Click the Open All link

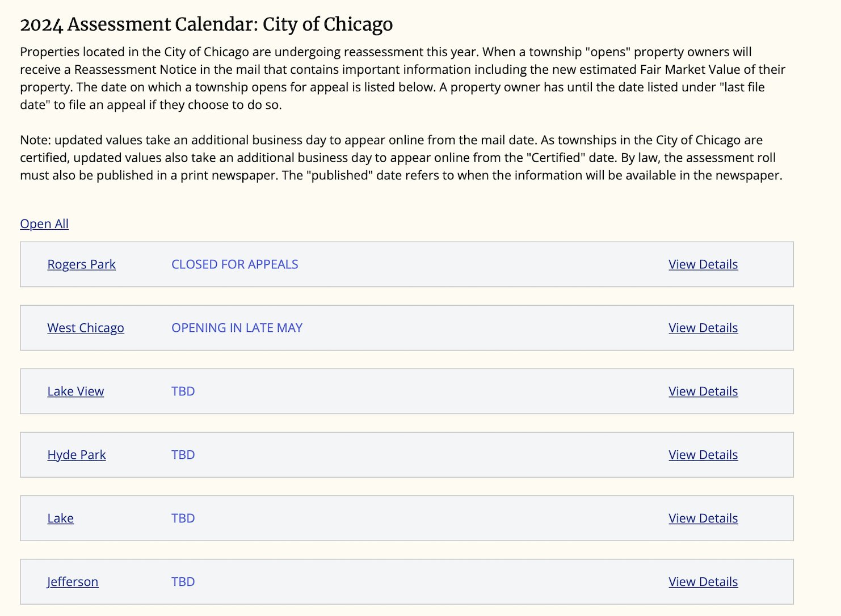pos(44,224)
